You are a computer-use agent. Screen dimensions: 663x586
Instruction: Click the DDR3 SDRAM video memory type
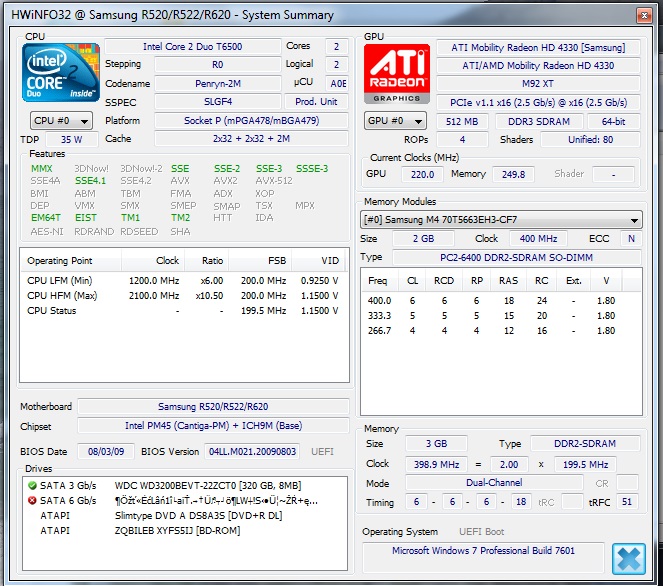pyautogui.click(x=539, y=122)
